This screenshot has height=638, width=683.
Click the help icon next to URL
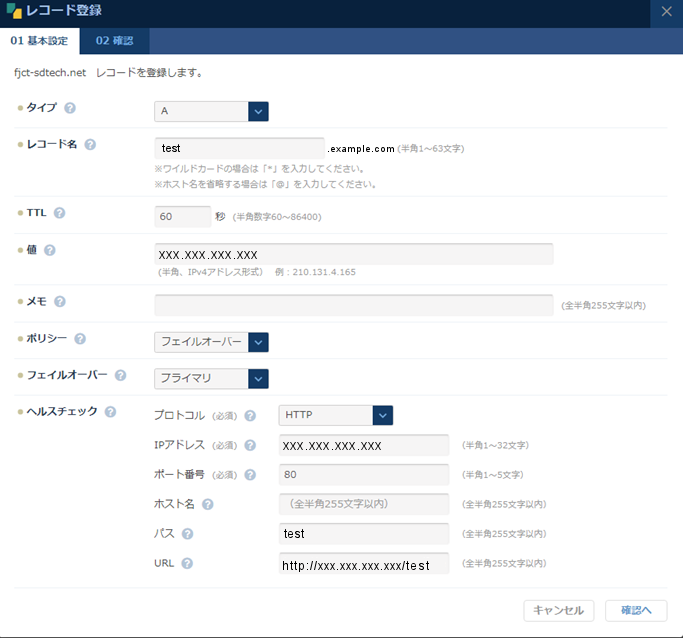click(187, 564)
